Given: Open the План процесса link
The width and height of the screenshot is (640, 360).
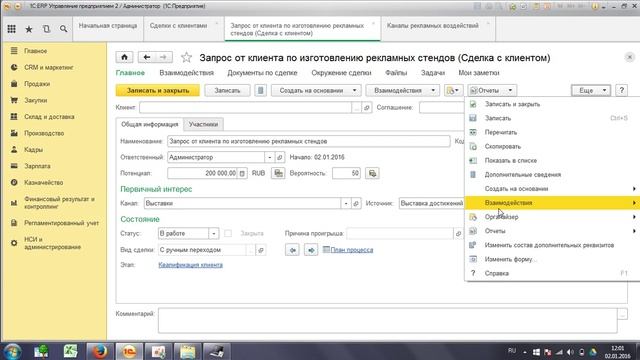Looking at the screenshot, I should click(351, 250).
